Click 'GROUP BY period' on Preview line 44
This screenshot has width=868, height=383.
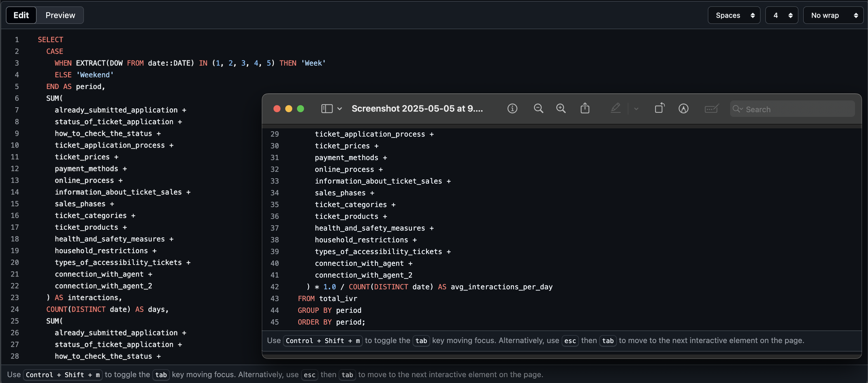point(329,311)
